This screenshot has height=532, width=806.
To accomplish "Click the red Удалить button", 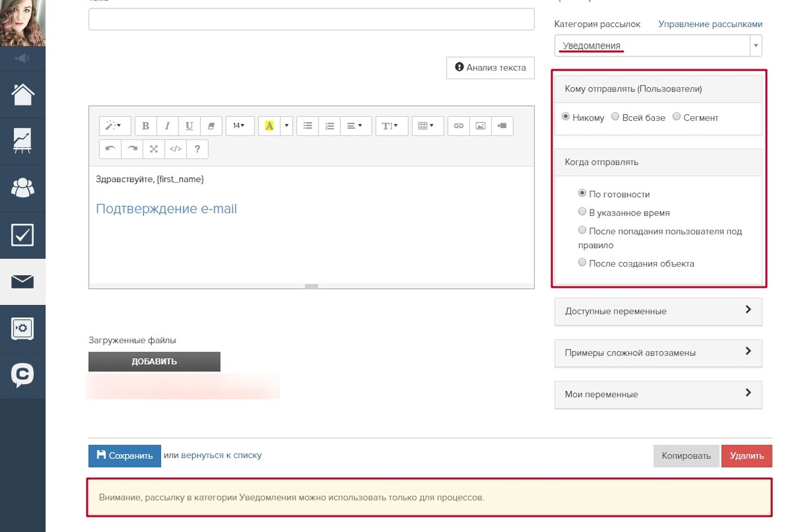I will point(747,455).
